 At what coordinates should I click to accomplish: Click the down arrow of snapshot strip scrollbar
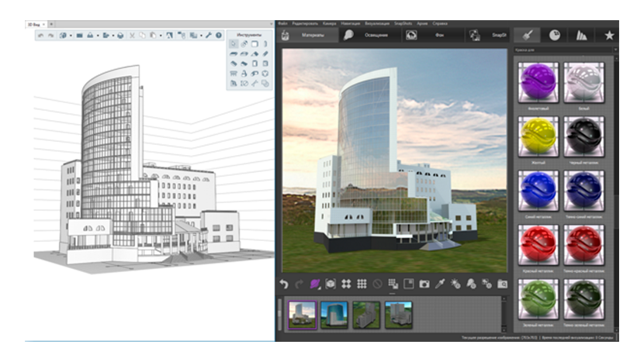pos(504,329)
